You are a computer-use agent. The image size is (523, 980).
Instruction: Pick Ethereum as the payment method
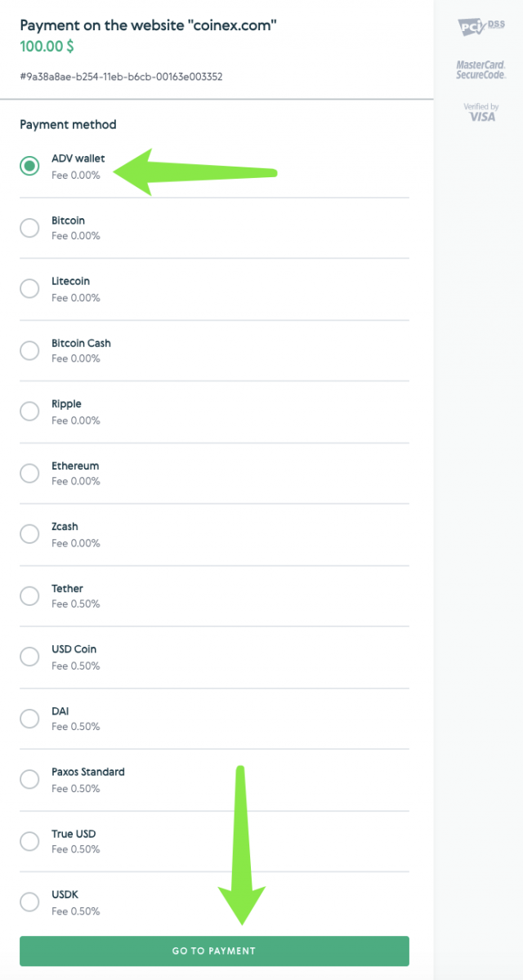click(x=29, y=472)
